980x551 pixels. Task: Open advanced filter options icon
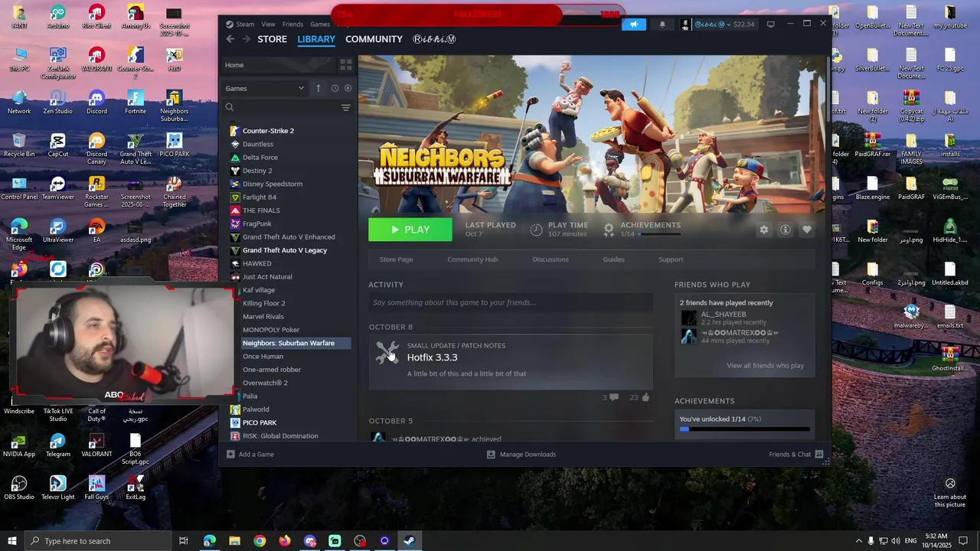coord(346,108)
